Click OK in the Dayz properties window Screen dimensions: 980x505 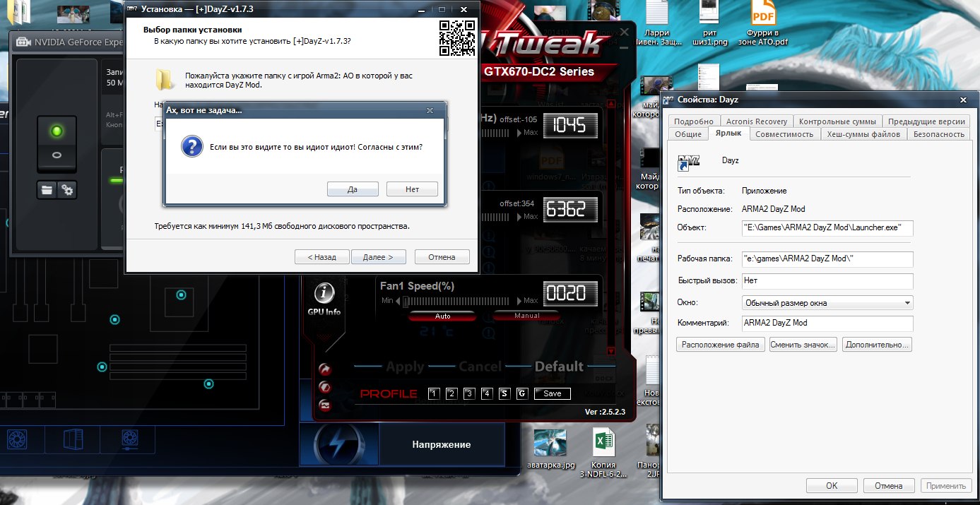point(832,486)
